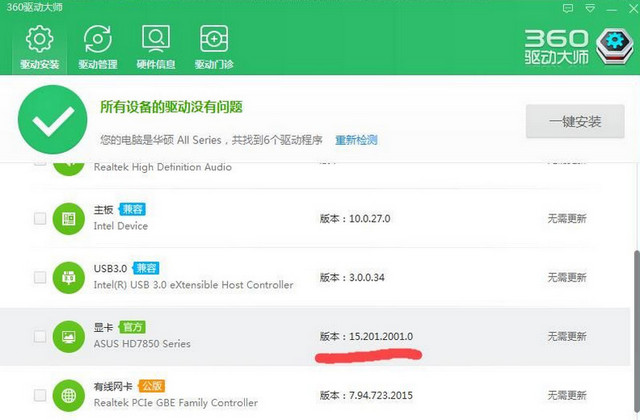Screen dimensions: 640x420
Task: Click Intel Device label
Action: point(121,226)
